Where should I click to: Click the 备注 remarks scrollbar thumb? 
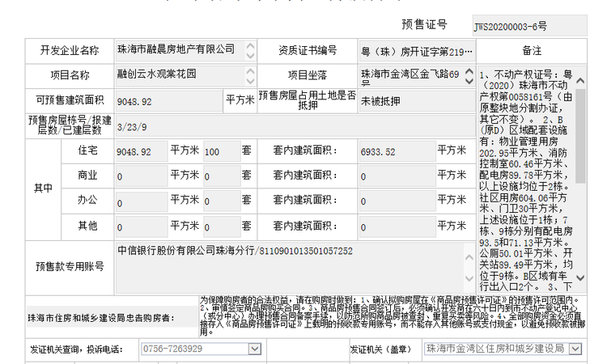(x=580, y=136)
